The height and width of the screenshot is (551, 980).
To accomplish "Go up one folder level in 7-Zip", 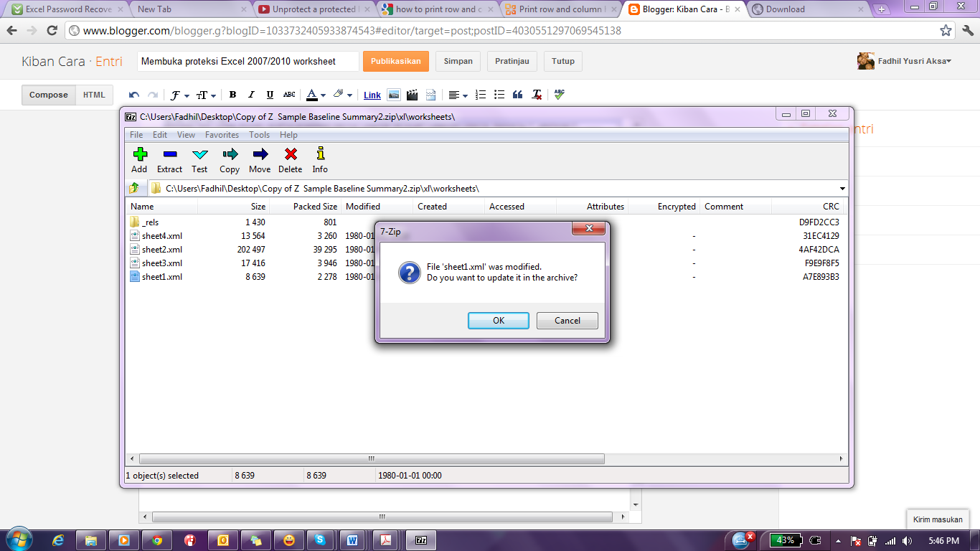I will (x=134, y=188).
